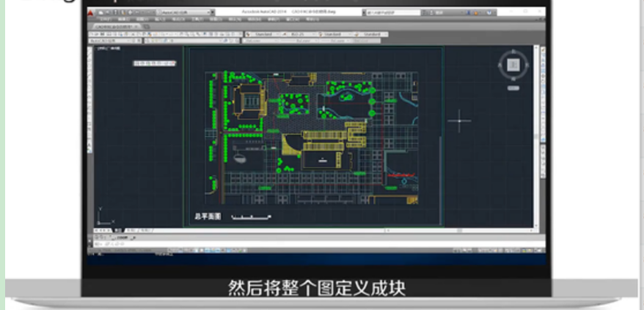644x310 pixels.
Task: Open the 编辑 (Edit) menu
Action: tap(124, 19)
